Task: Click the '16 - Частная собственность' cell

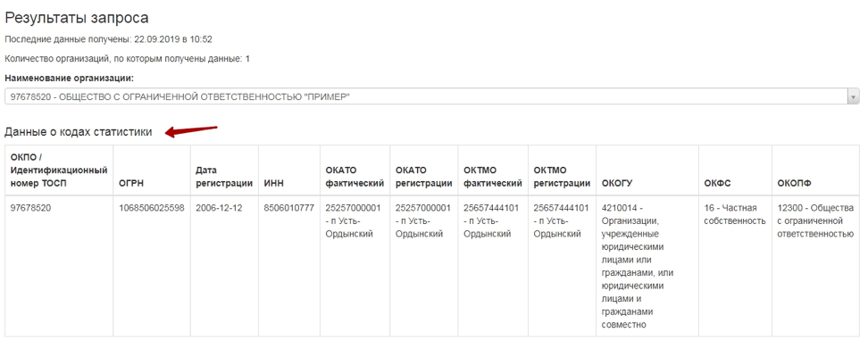Action: pos(735,265)
